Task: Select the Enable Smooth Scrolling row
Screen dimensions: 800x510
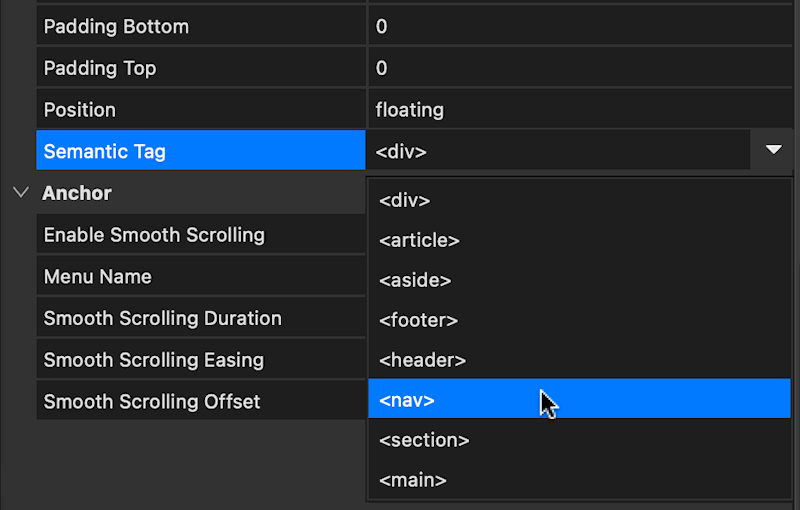Action: coord(201,235)
